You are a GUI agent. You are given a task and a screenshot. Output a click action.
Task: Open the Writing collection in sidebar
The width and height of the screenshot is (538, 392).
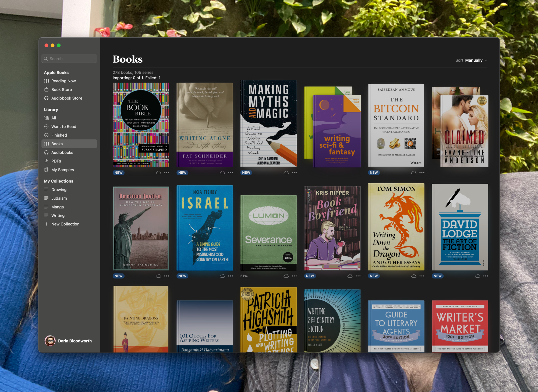coord(58,216)
